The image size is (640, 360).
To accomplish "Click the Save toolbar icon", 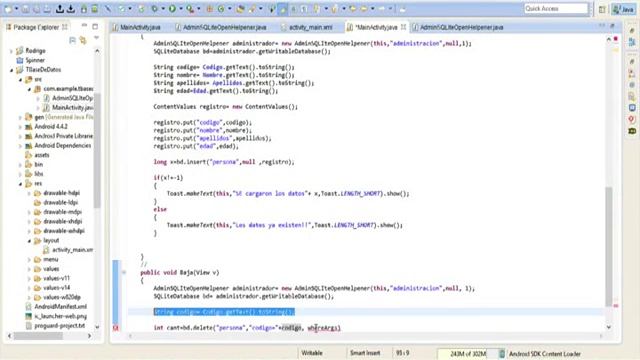I will coord(25,9).
